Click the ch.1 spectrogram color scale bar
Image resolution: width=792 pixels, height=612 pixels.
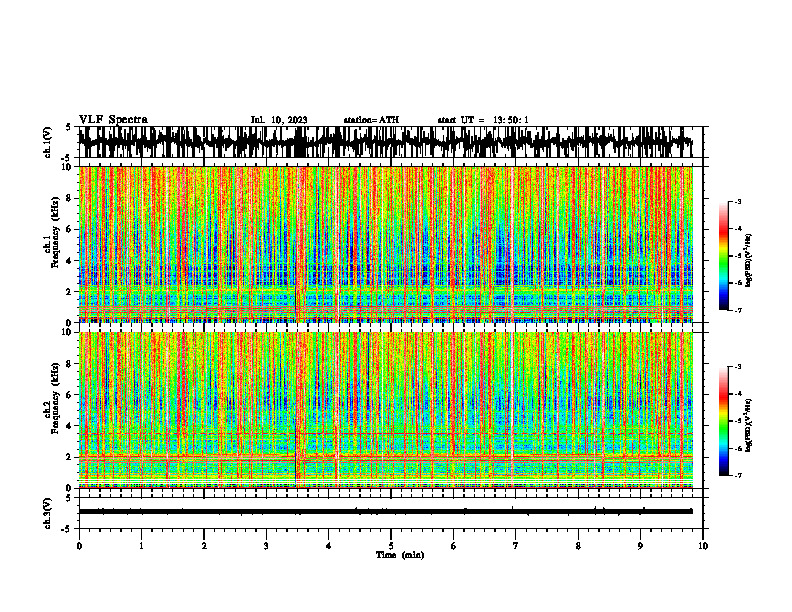[723, 256]
